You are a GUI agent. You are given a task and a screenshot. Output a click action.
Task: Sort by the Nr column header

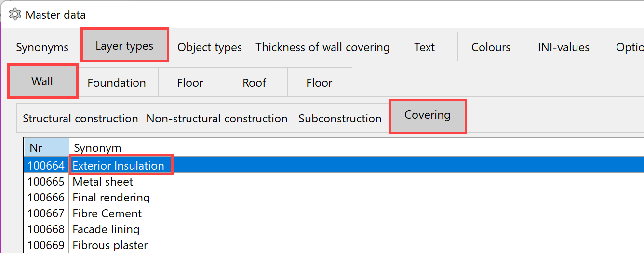coord(46,147)
